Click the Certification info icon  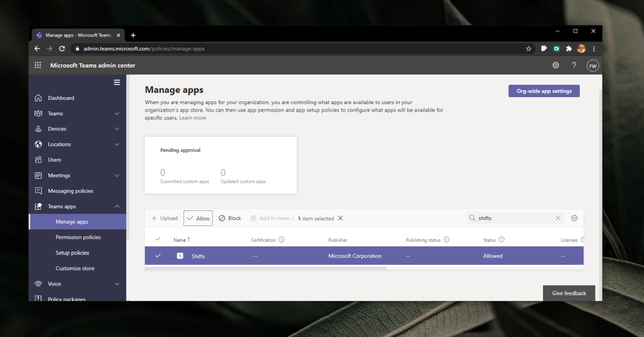[282, 240]
